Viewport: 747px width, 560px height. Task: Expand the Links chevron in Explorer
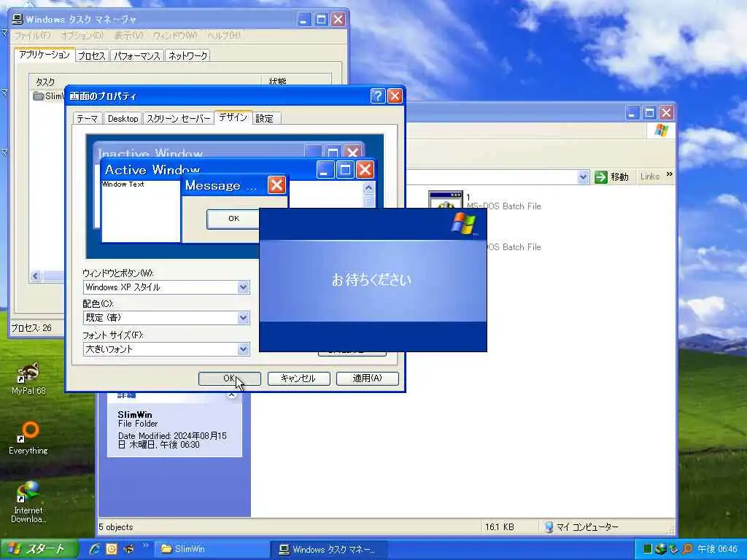coord(670,174)
